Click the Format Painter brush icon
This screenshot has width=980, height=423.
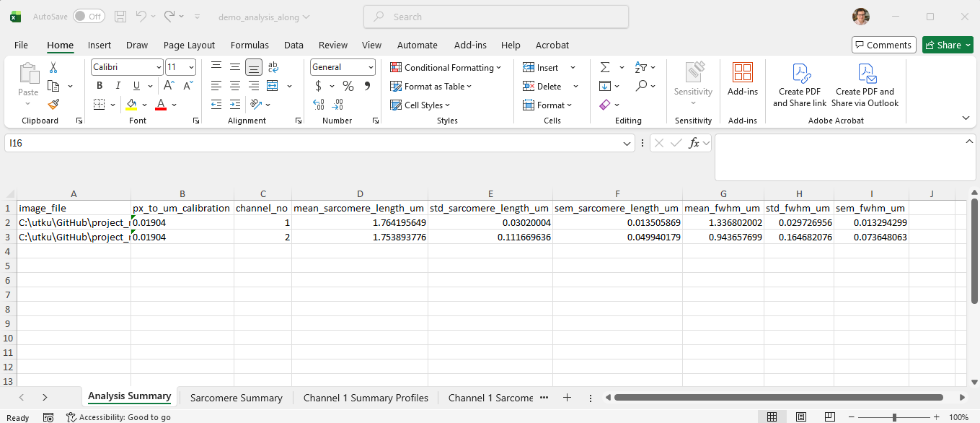point(53,105)
